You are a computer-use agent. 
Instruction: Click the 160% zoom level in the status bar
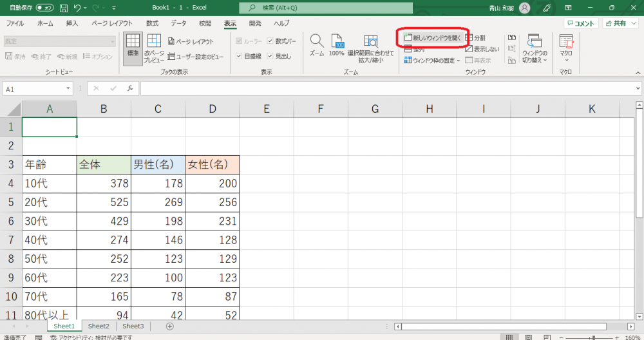tap(632, 337)
